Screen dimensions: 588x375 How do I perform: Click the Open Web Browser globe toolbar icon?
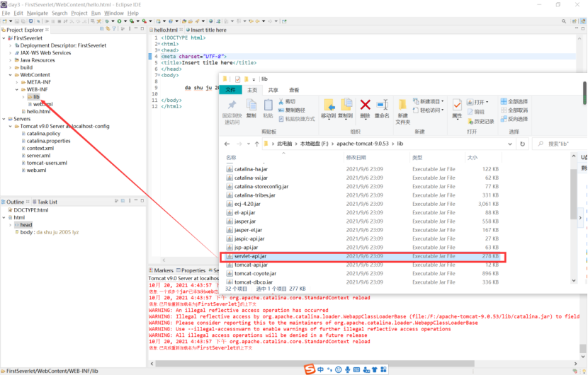[x=210, y=21]
